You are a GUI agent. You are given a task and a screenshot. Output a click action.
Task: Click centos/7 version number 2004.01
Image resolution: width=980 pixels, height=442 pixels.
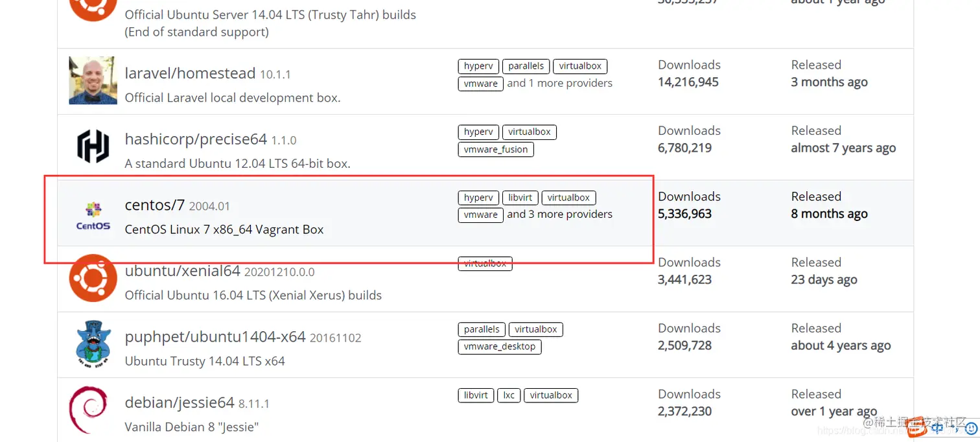[x=209, y=207]
